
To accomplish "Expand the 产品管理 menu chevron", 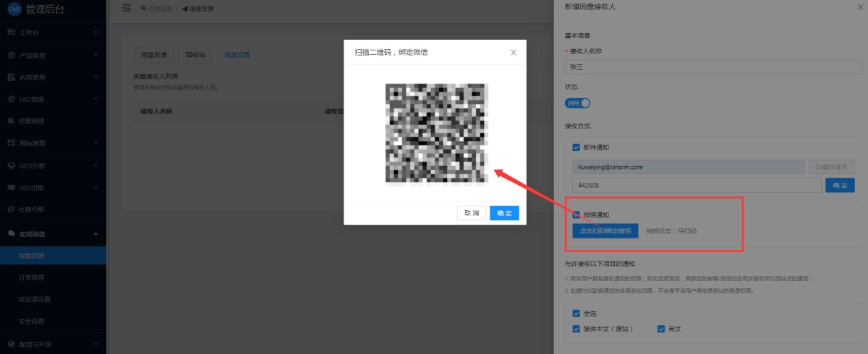I will [x=96, y=55].
